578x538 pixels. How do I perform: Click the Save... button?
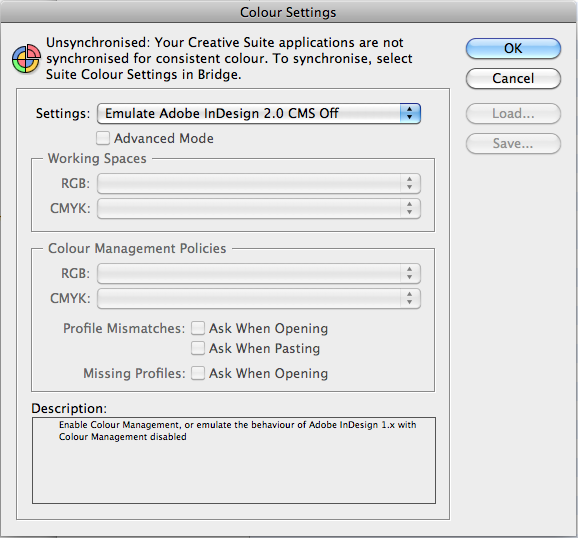tap(513, 143)
